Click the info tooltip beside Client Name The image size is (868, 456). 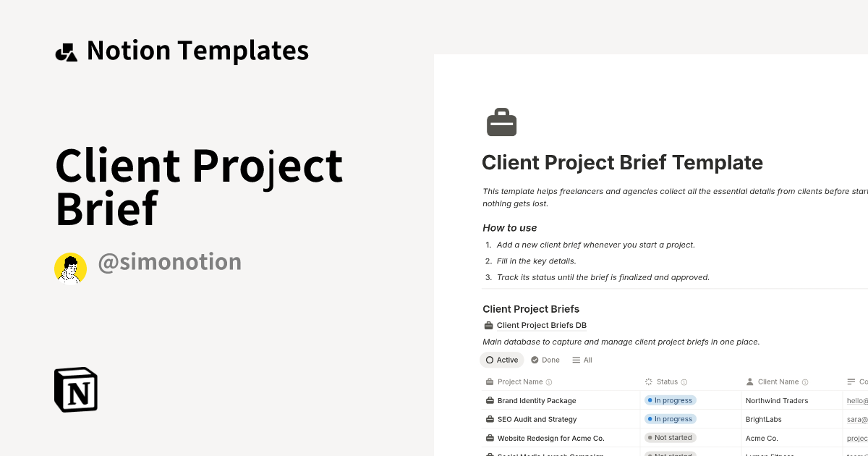[x=804, y=381]
